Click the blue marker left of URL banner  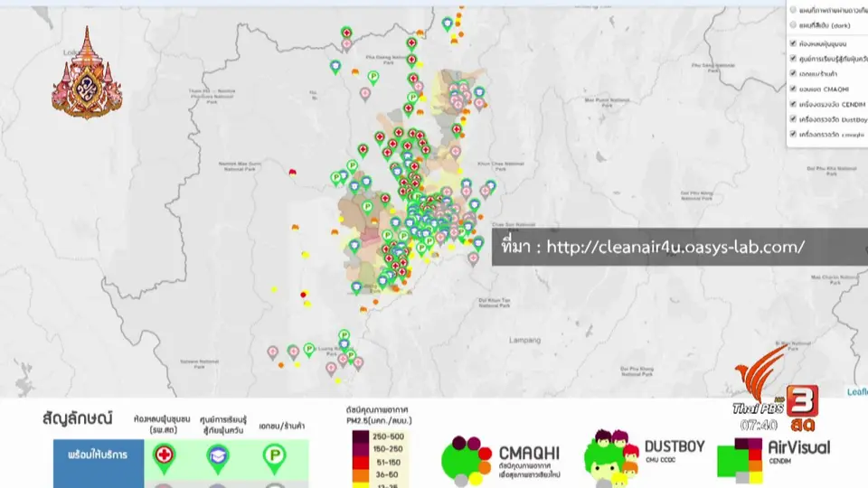478,242
